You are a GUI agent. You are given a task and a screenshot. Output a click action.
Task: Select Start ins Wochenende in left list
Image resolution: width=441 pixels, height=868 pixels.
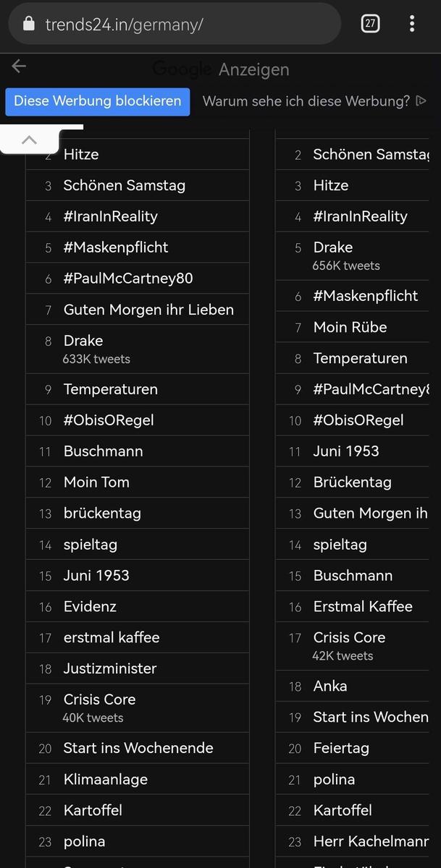tap(138, 748)
